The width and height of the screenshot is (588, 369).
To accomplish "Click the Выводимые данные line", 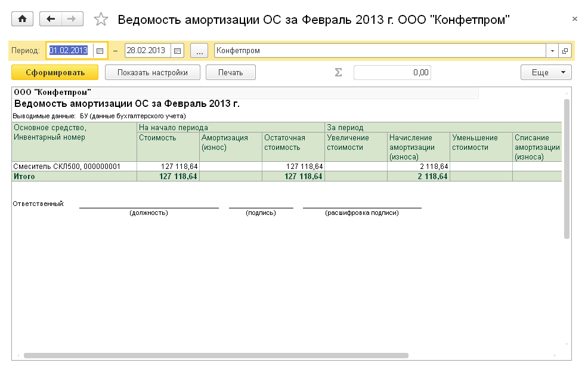I will [x=100, y=116].
